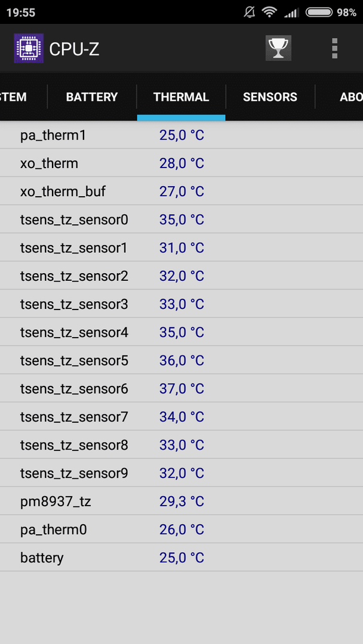
Task: Tap the battery temperature row
Action: point(181,558)
